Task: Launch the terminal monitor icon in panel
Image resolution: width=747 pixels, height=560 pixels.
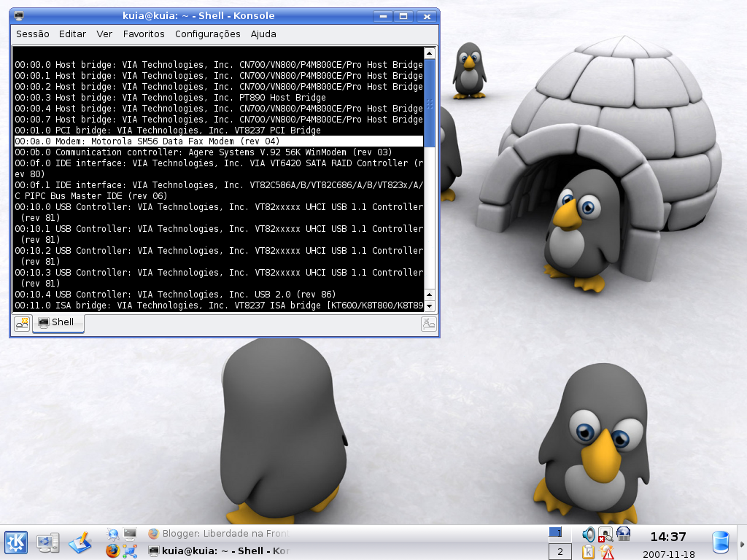Action: pyautogui.click(x=130, y=534)
